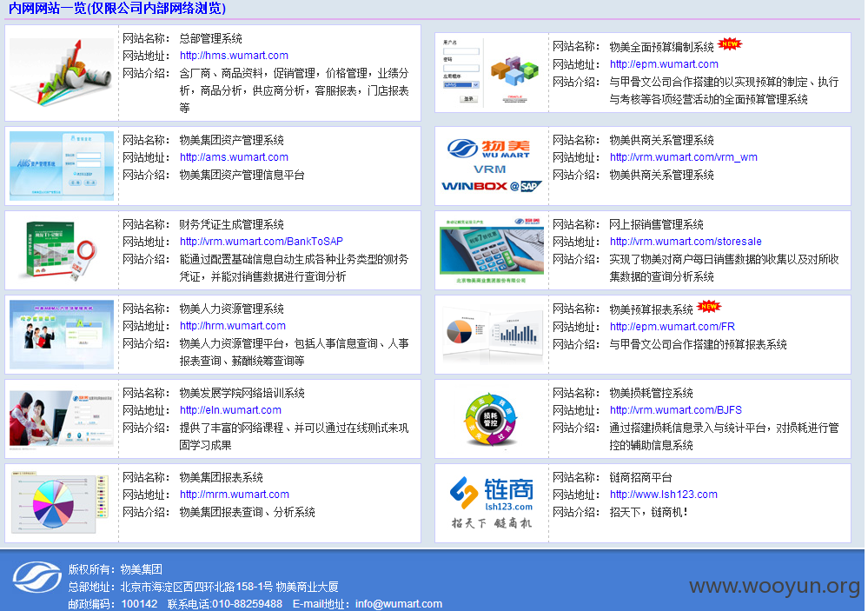The image size is (868, 611).
Task: Open the ams.wumart.com link
Action: click(x=234, y=157)
